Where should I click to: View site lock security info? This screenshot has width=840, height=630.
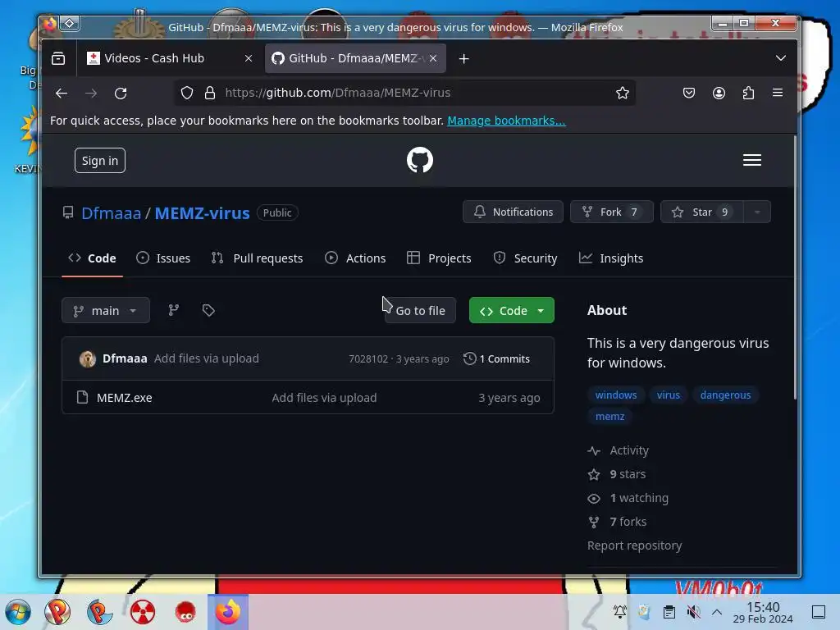pyautogui.click(x=210, y=94)
